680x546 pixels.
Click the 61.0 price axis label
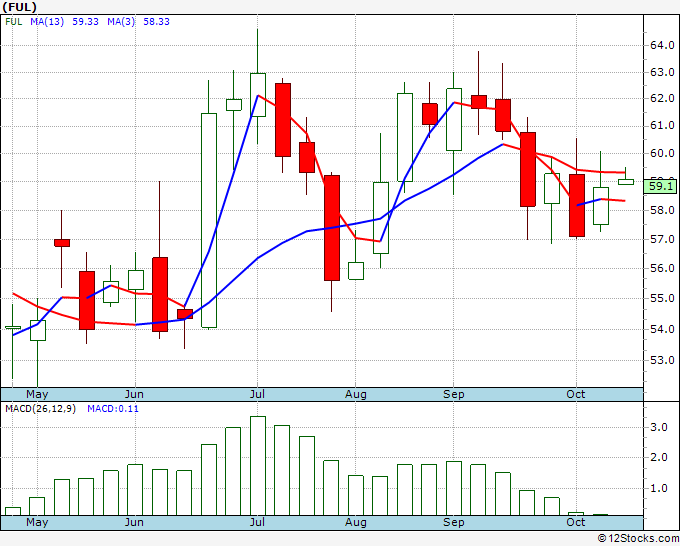(662, 126)
